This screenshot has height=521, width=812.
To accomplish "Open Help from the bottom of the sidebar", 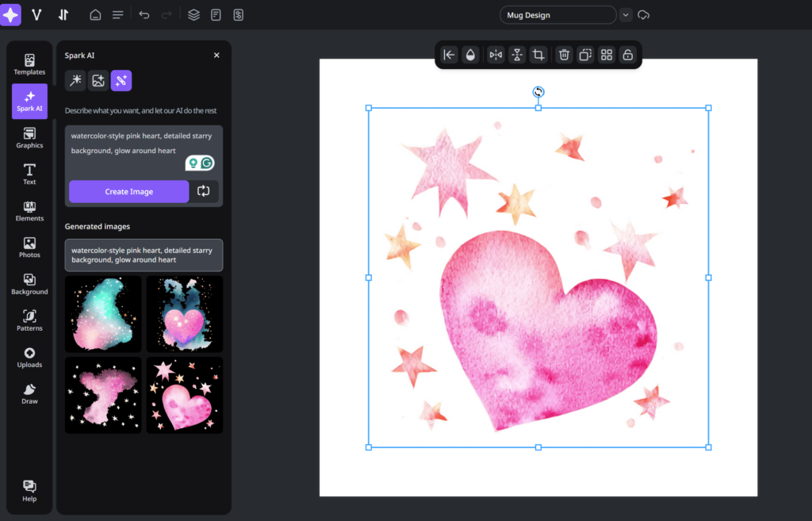I will point(29,491).
